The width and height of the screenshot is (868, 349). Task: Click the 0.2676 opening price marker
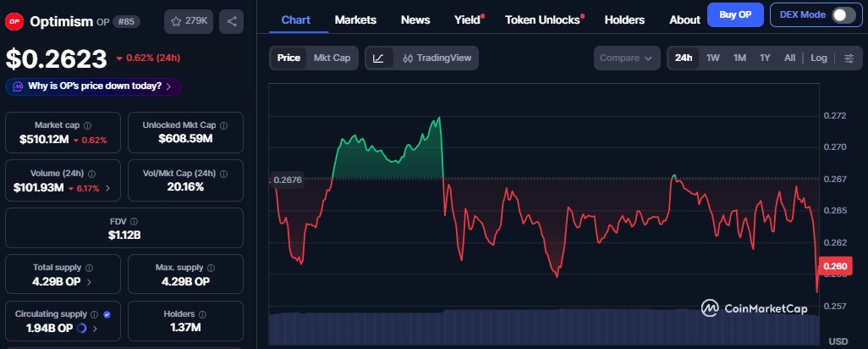(x=288, y=180)
